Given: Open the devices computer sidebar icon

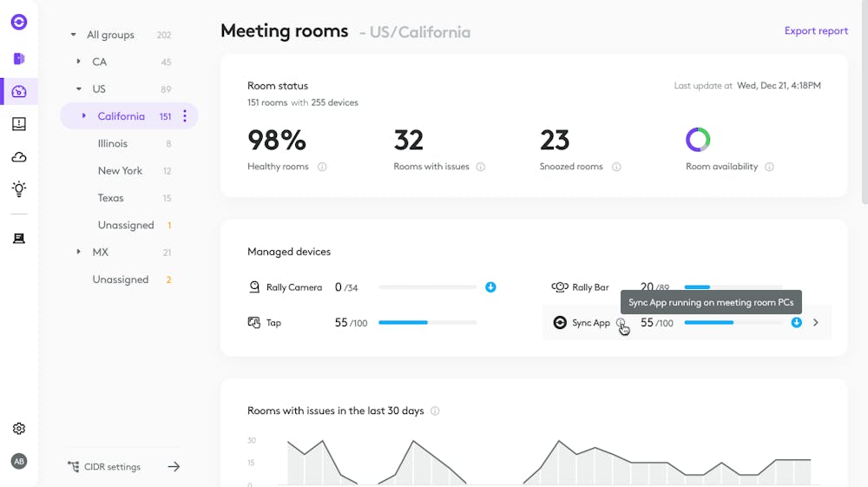Looking at the screenshot, I should pyautogui.click(x=19, y=239).
